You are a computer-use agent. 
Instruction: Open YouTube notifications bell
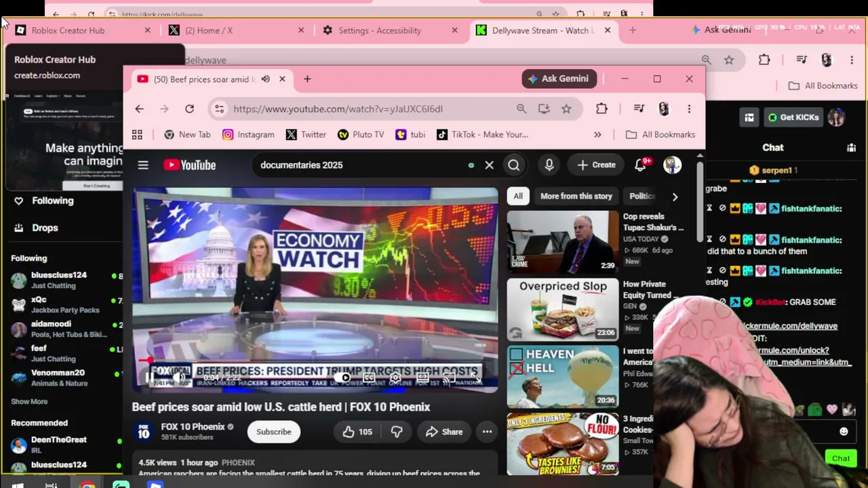(641, 165)
